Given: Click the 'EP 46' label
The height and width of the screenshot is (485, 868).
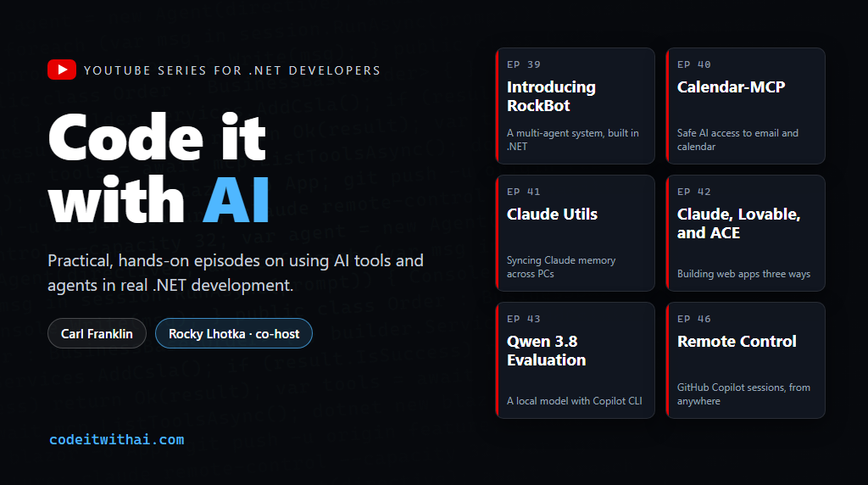Looking at the screenshot, I should (x=694, y=319).
